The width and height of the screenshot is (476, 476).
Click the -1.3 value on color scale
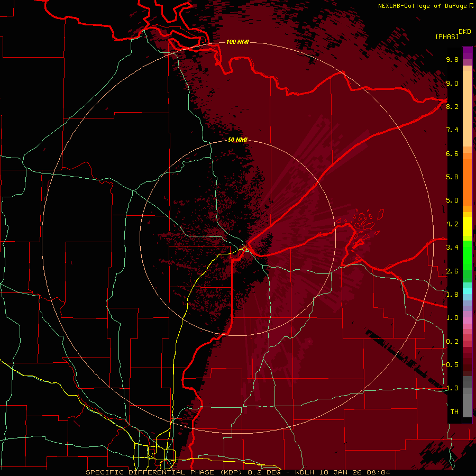pos(450,388)
